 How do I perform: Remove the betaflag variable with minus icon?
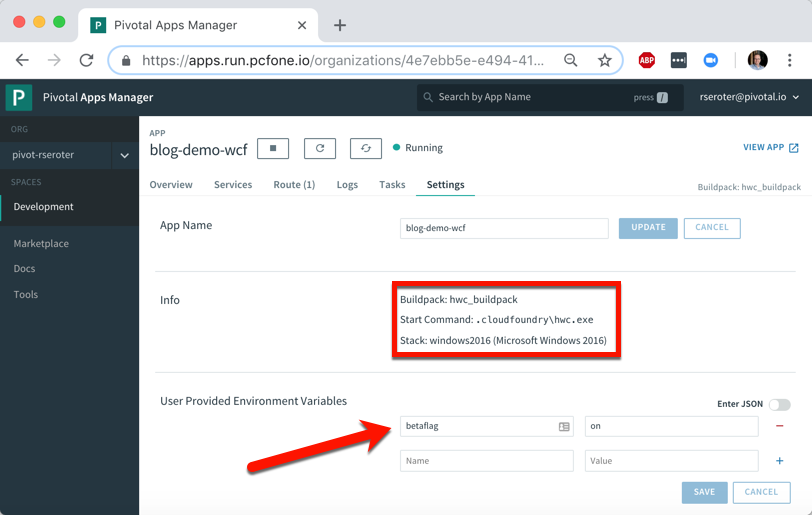(780, 426)
